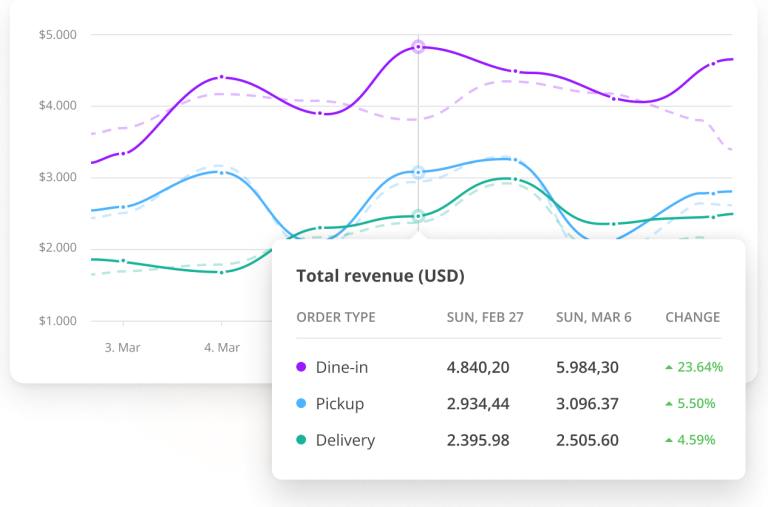Select the highlighted green point on vertical marker

tap(418, 216)
